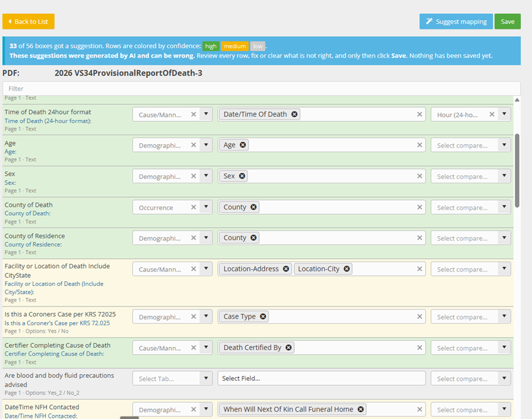532x419 pixels.
Task: Remove the Sex field tag
Action: coord(242,176)
